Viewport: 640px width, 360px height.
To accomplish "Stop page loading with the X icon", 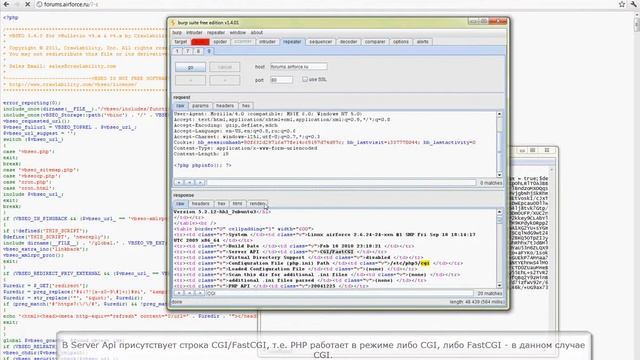I will [x=27, y=4].
